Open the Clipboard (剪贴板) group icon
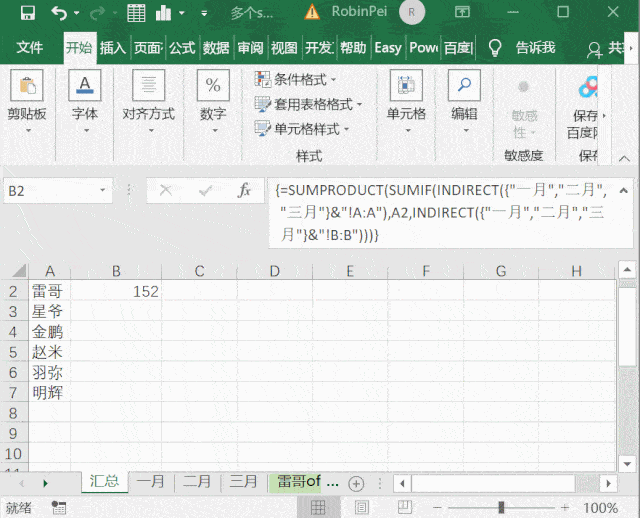This screenshot has width=640, height=518. 27,85
